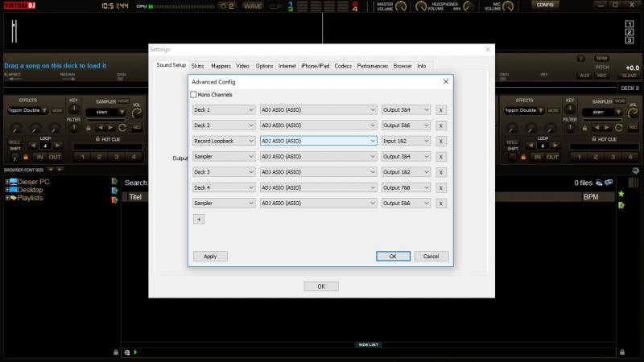Click OK at bottom of Settings window
Image resolution: width=644 pixels, height=362 pixels.
[x=321, y=286]
